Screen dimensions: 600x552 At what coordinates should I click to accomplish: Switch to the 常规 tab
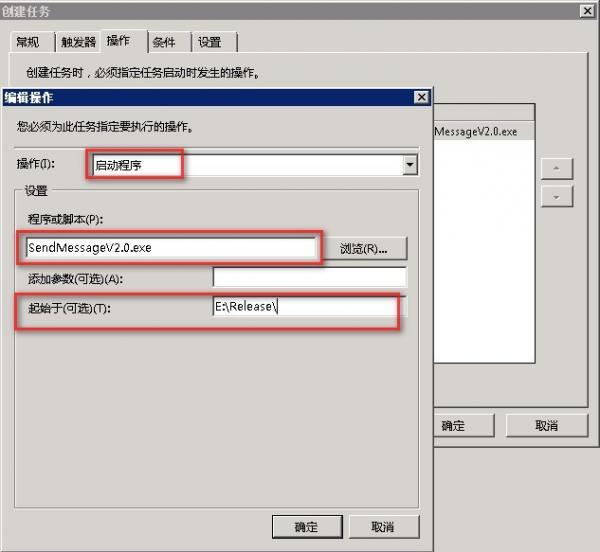28,42
